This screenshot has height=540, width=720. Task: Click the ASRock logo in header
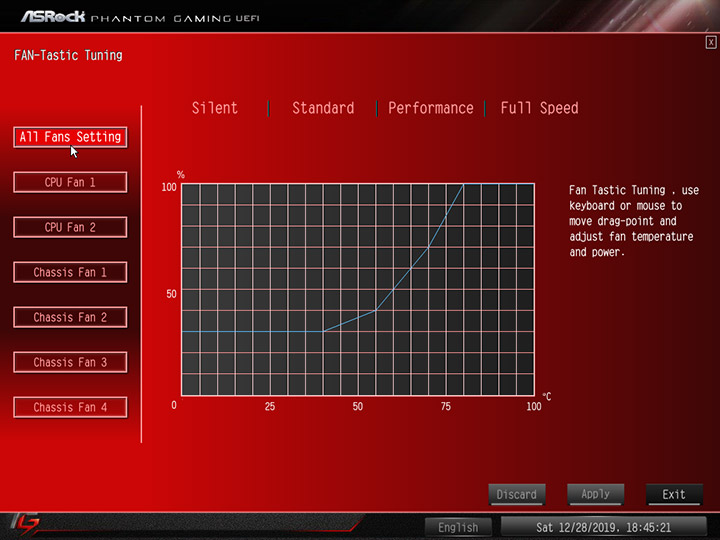coord(53,17)
